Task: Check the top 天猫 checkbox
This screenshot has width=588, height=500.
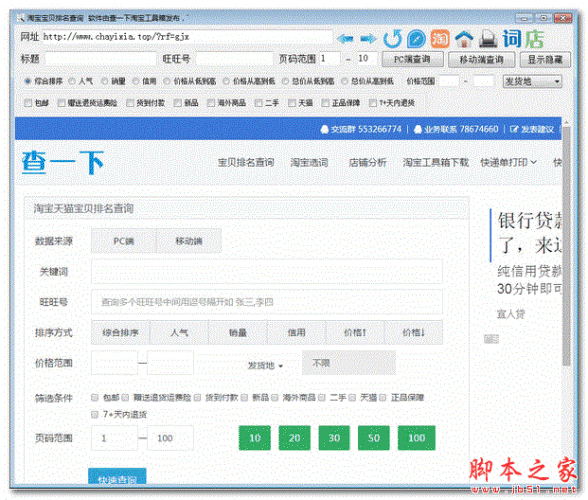Action: [292, 103]
